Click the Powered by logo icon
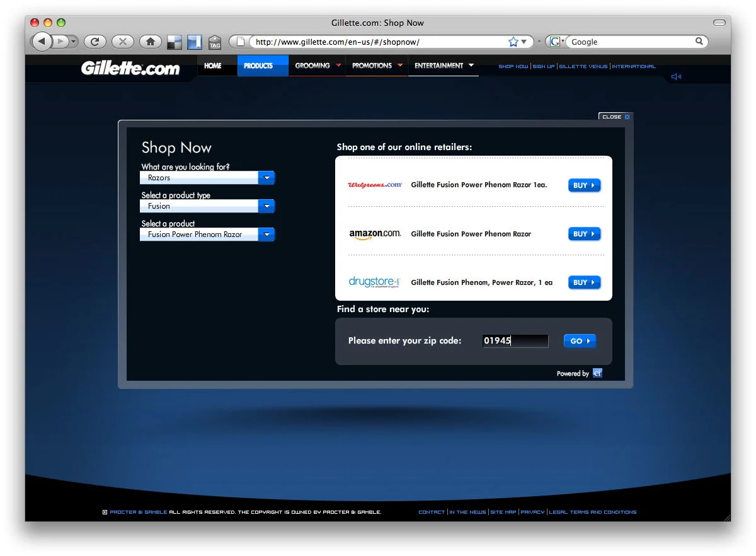 [x=597, y=373]
